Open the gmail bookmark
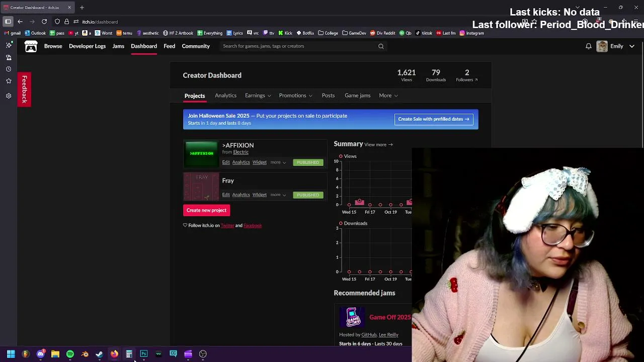The image size is (644, 362). [x=12, y=33]
